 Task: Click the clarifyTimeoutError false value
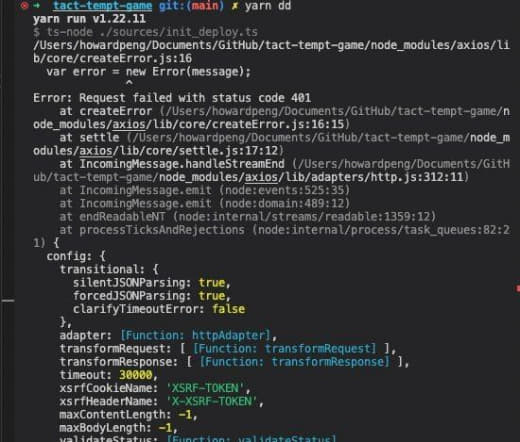tap(228, 309)
